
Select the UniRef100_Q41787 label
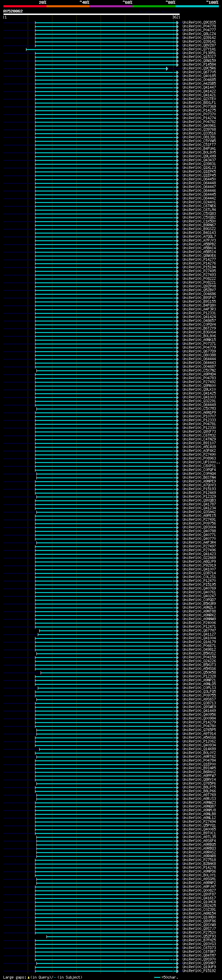click(x=199, y=504)
